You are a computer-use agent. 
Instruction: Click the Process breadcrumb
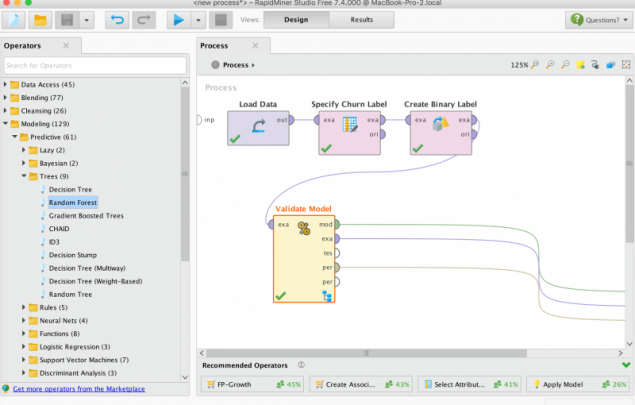(236, 65)
